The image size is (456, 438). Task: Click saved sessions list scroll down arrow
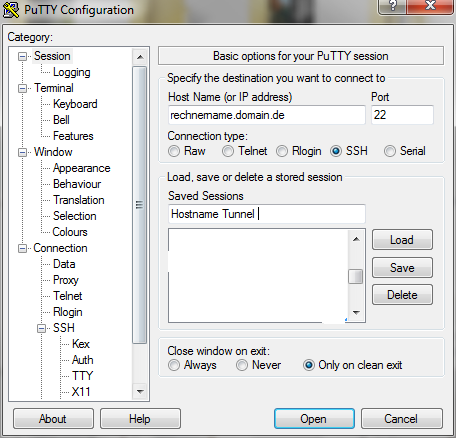356,313
